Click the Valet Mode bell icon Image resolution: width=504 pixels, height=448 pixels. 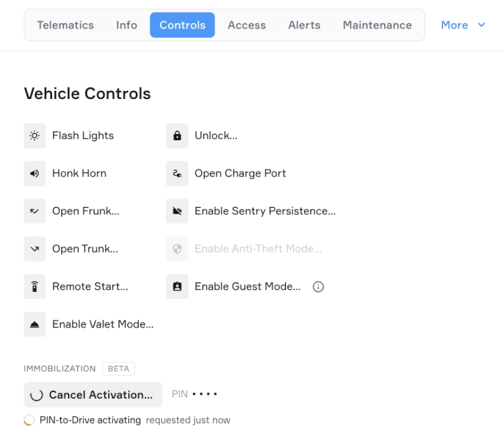point(35,324)
